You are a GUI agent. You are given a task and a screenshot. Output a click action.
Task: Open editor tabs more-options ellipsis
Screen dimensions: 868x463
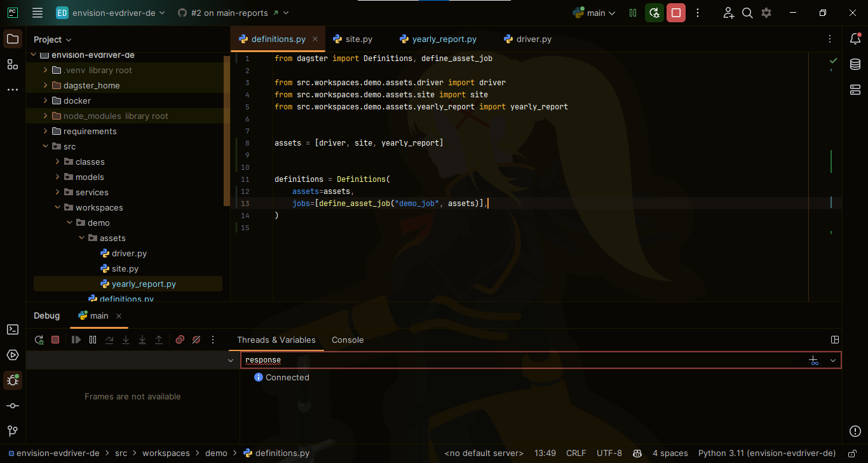point(830,39)
